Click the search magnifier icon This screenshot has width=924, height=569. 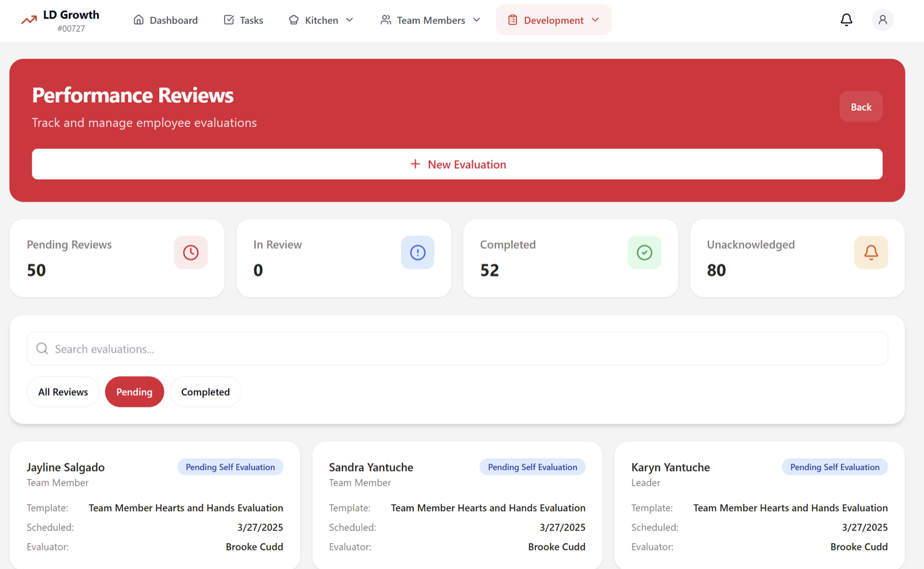pos(42,348)
